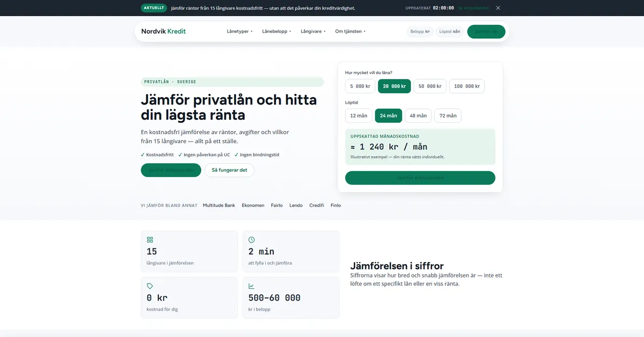Click the estimated cost '≈ 1 240 kr / mån'
Image resolution: width=644 pixels, height=337 pixels.
[x=389, y=147]
